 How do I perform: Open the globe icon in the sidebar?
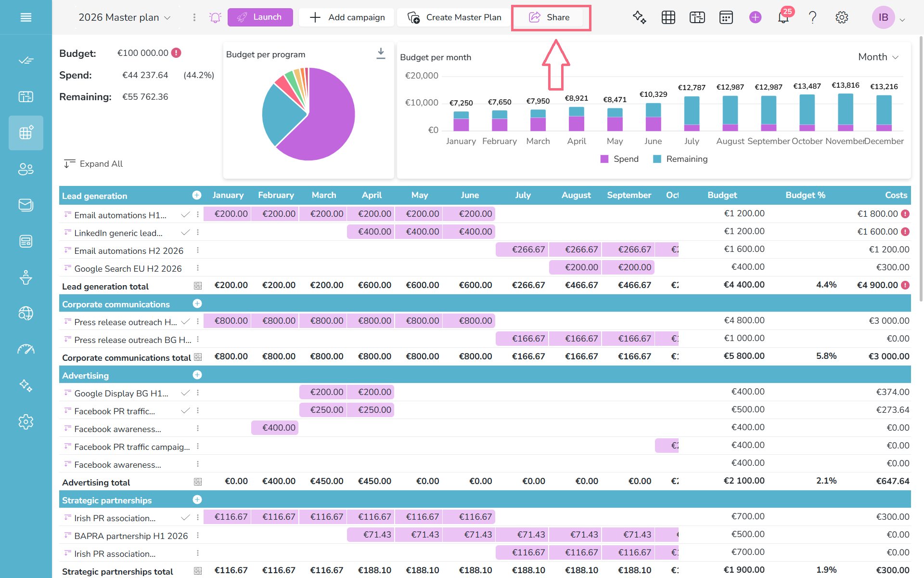point(26,314)
